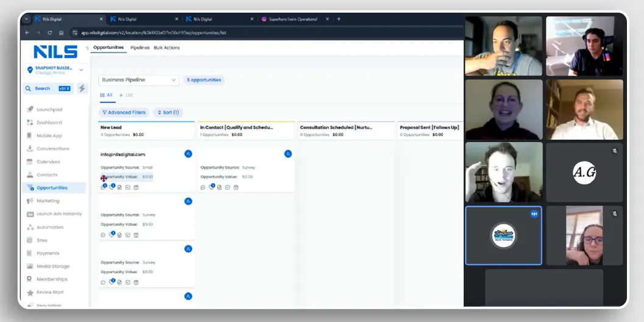Toggle the task checkbox icon on info@nilsdigital.com card
Image resolution: width=644 pixels, height=322 pixels.
coord(127,188)
